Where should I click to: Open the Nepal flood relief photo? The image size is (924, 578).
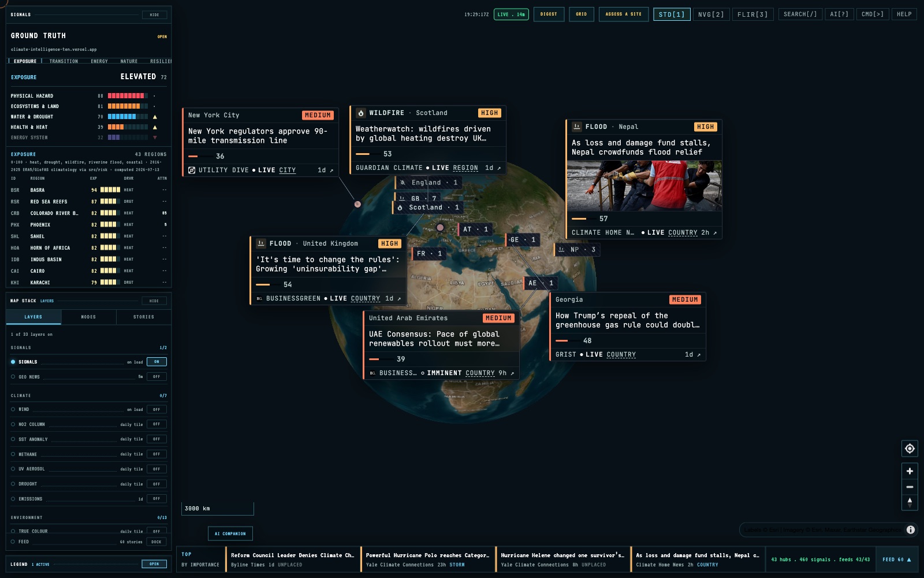(644, 186)
